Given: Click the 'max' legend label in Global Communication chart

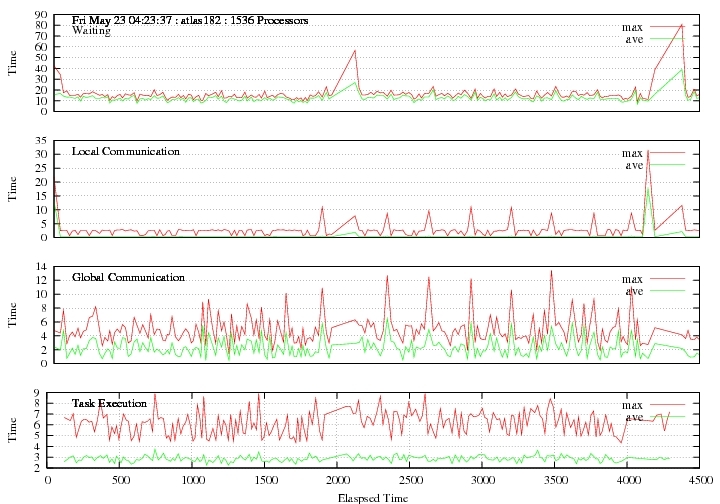Looking at the screenshot, I should (x=632, y=279).
